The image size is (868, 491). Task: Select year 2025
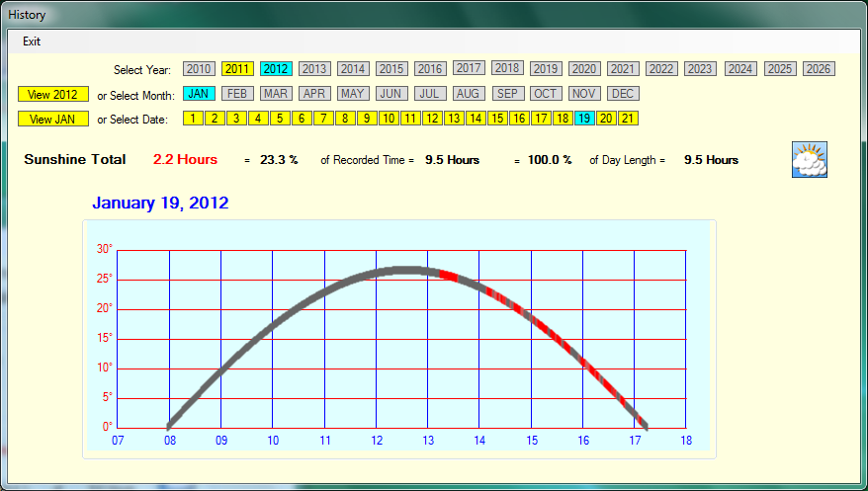(780, 68)
